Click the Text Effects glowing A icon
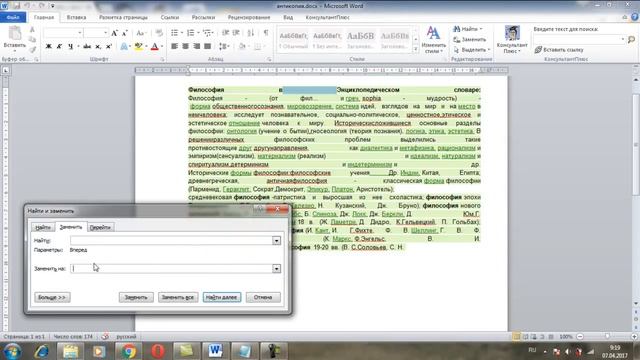This screenshot has height=360, width=640. [x=124, y=47]
